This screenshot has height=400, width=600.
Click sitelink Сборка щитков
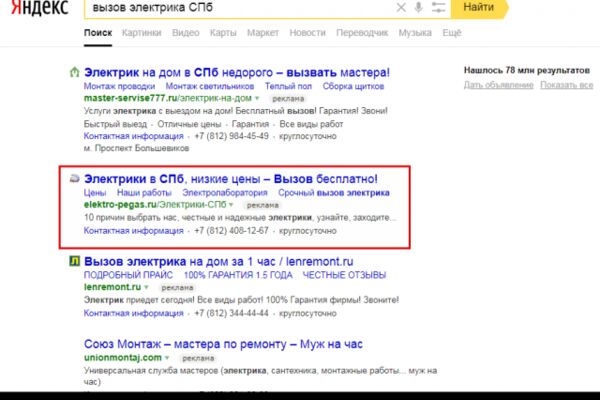(x=353, y=86)
